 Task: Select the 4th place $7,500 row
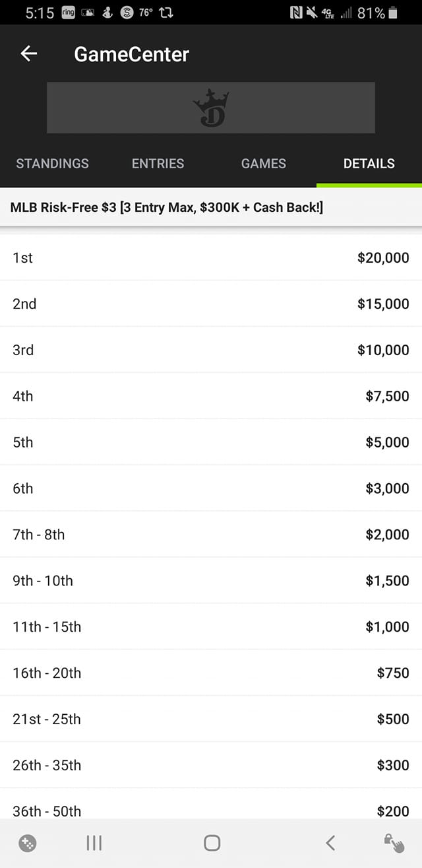211,396
